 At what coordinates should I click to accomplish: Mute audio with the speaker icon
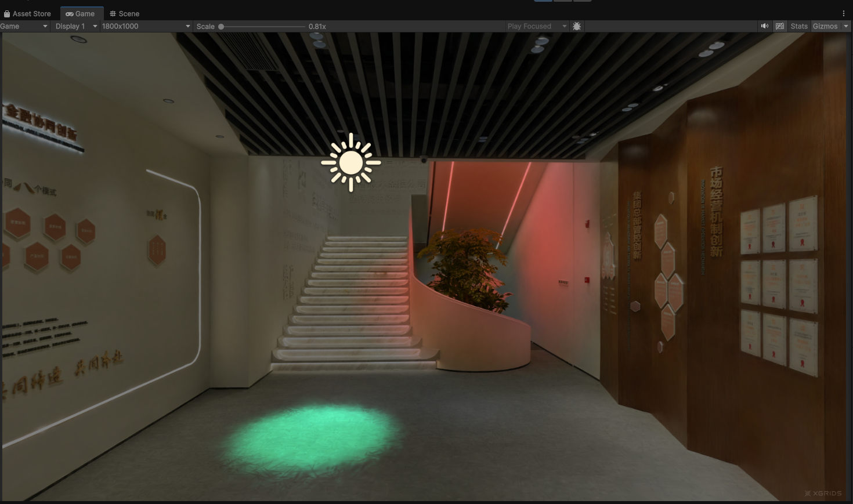pos(765,26)
